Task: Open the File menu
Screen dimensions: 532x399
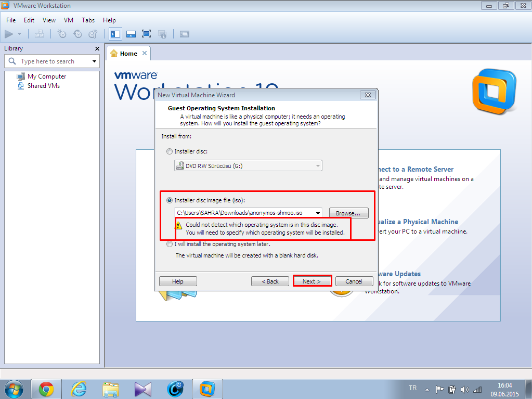Action: coord(11,20)
